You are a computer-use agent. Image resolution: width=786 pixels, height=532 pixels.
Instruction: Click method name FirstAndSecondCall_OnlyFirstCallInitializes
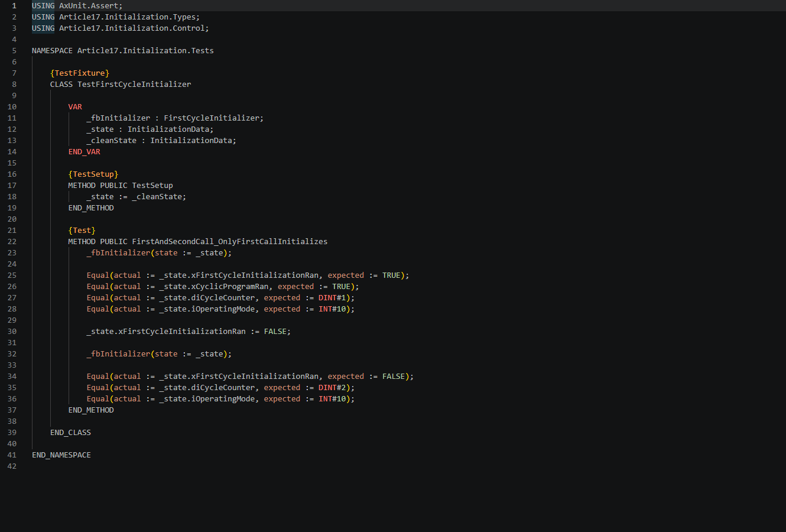[230, 242]
